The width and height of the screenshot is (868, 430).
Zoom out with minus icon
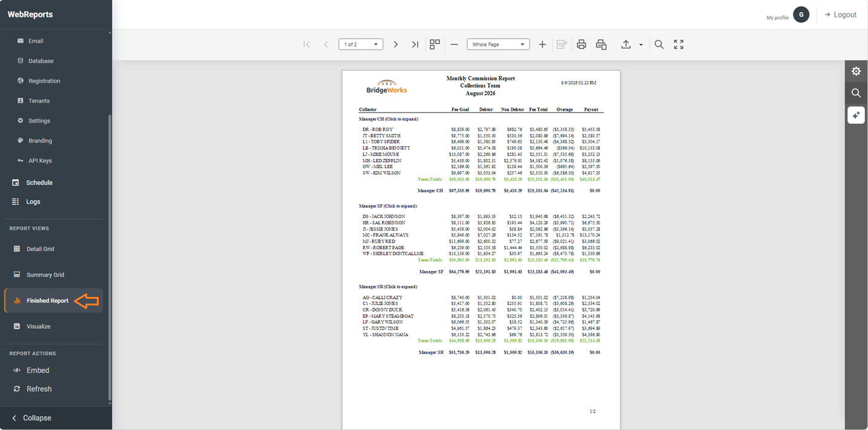pos(455,45)
